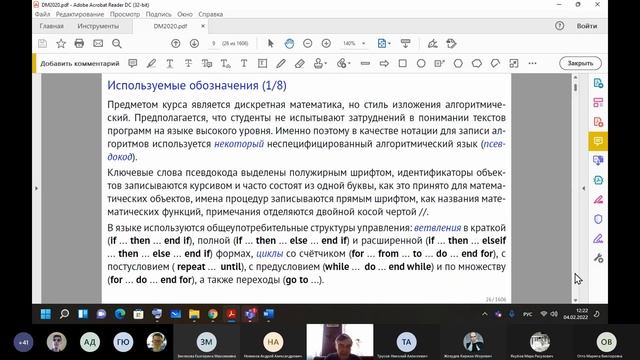Zoom out with the minus icon

[x=307, y=43]
